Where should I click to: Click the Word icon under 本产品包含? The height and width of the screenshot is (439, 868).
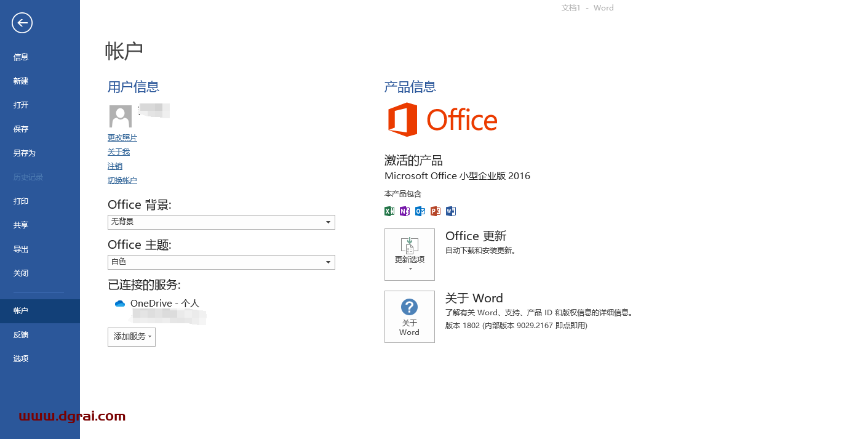pyautogui.click(x=451, y=211)
